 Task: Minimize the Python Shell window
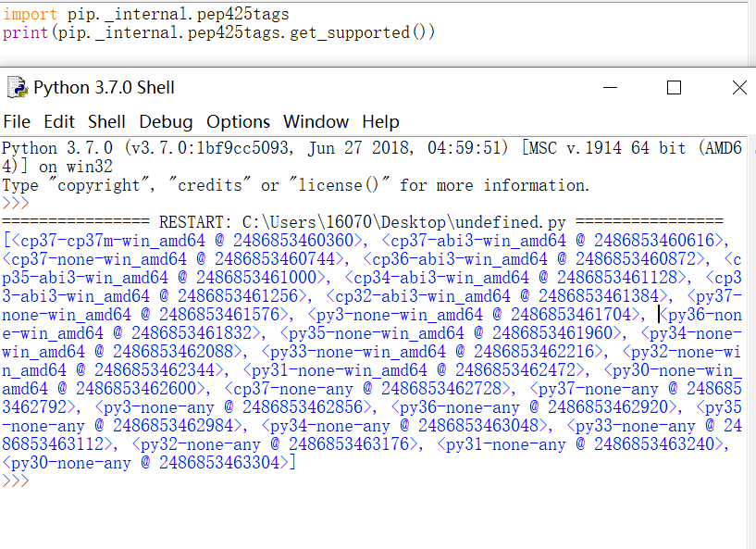(610, 87)
